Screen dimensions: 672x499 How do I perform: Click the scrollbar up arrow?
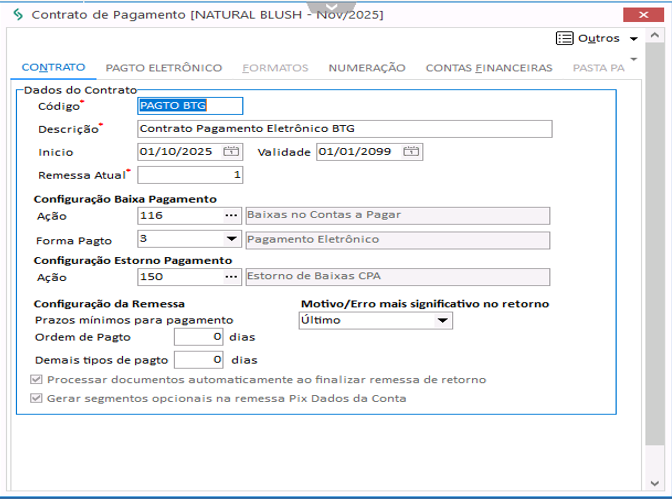coord(654,35)
